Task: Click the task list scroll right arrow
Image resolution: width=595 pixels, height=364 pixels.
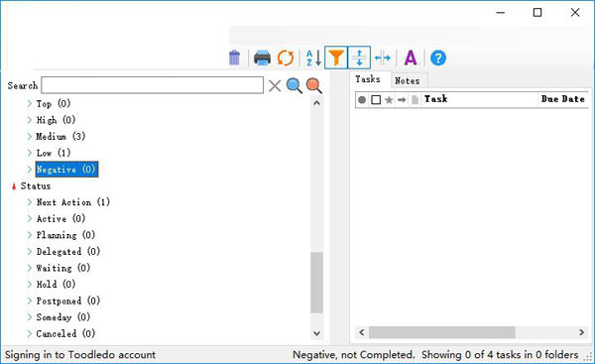Action: 582,332
